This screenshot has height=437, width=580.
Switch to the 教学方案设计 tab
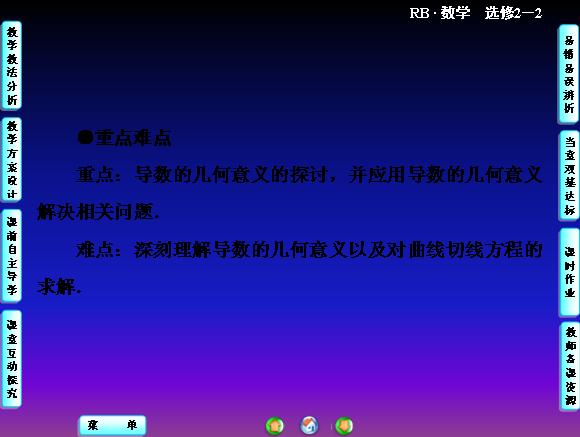point(12,159)
